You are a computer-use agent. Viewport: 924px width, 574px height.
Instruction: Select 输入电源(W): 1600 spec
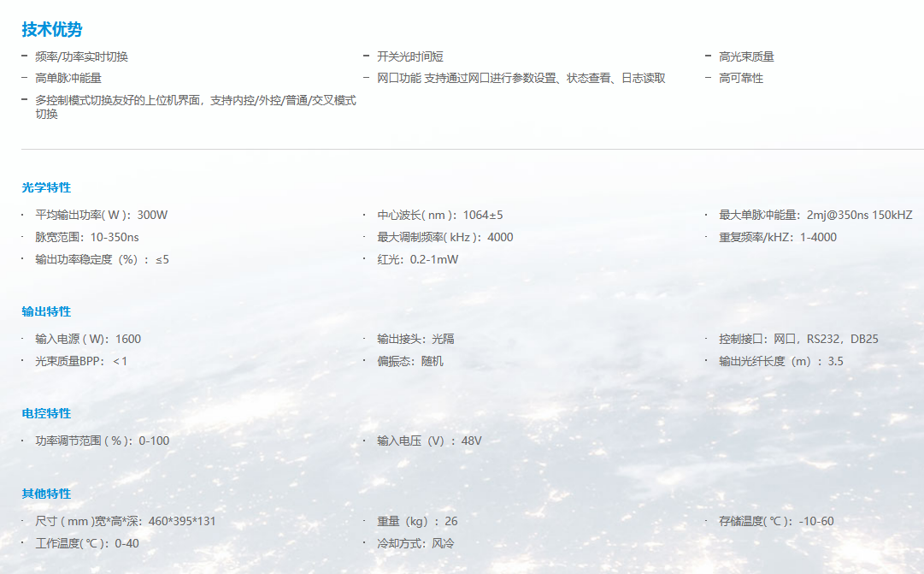point(88,340)
